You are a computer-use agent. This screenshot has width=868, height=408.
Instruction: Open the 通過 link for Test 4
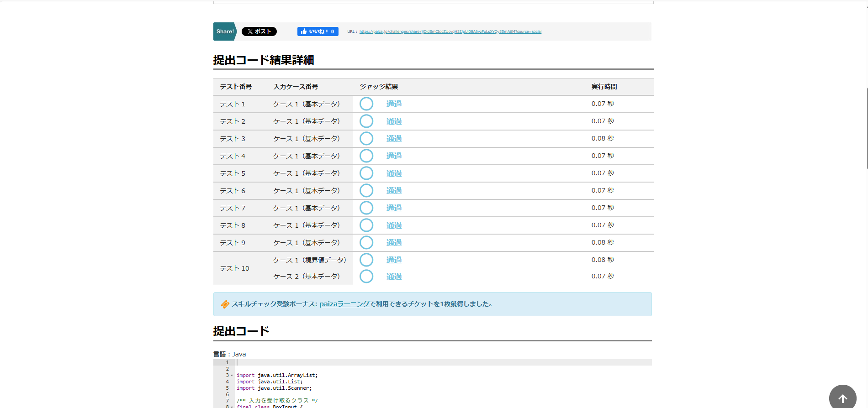[394, 156]
